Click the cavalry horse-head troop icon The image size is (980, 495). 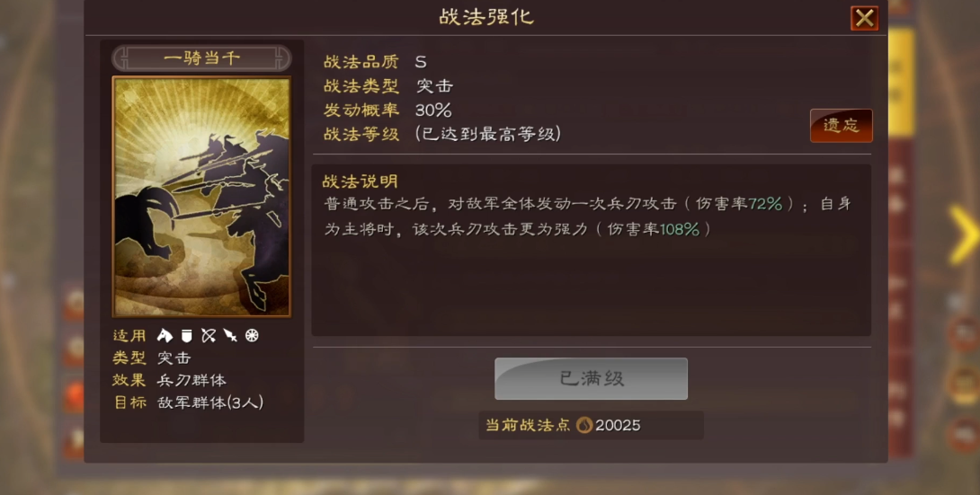[x=165, y=336]
